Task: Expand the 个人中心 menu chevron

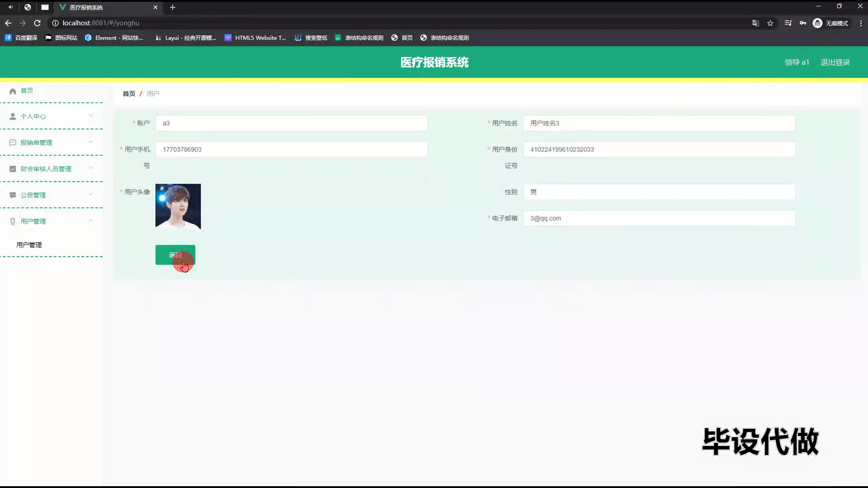Action: click(91, 116)
